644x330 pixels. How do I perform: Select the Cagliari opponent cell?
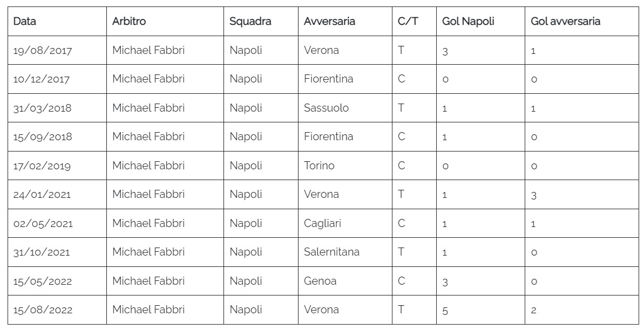click(x=322, y=223)
